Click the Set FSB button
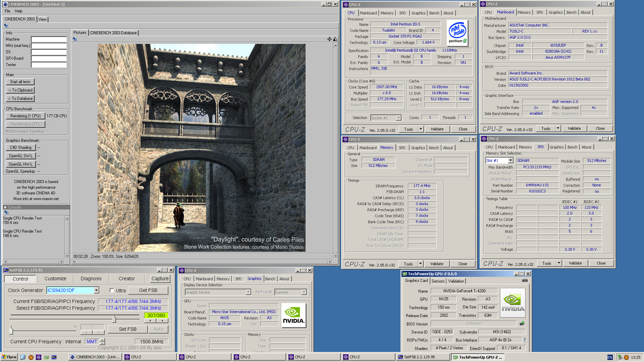 [x=127, y=329]
